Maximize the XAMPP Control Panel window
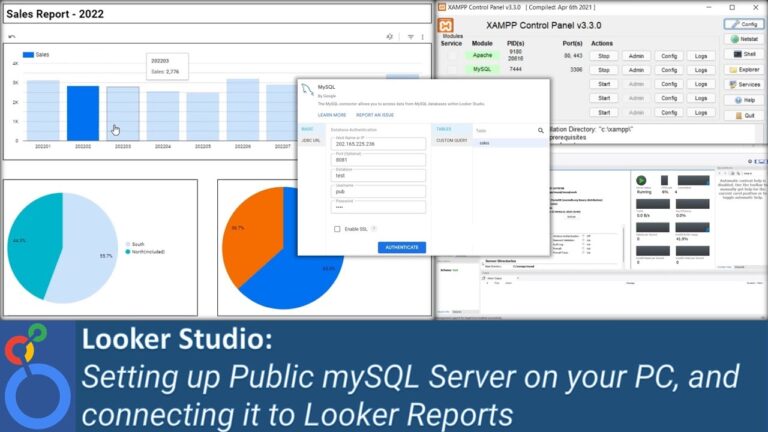Image resolution: width=768 pixels, height=432 pixels. (732, 7)
